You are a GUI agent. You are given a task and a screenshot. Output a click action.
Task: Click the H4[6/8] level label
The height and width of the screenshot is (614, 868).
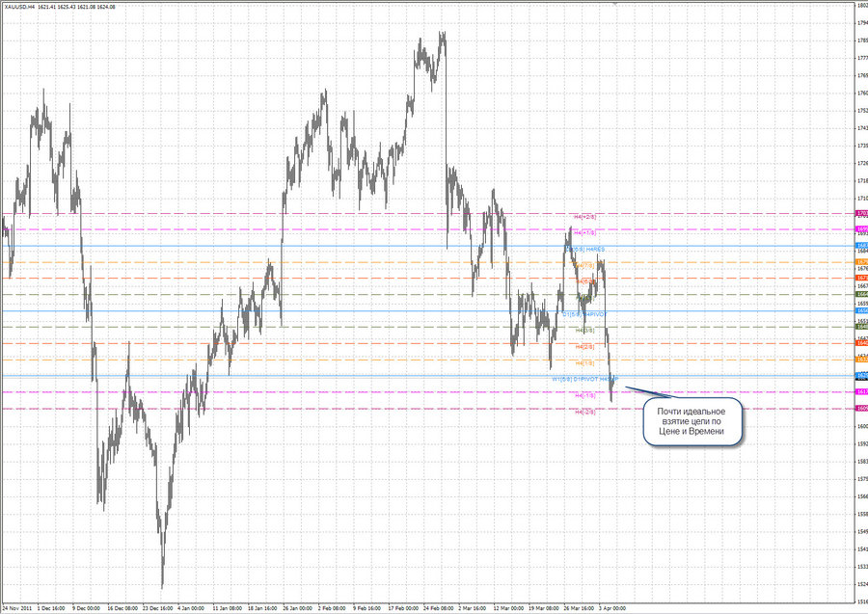pos(585,281)
